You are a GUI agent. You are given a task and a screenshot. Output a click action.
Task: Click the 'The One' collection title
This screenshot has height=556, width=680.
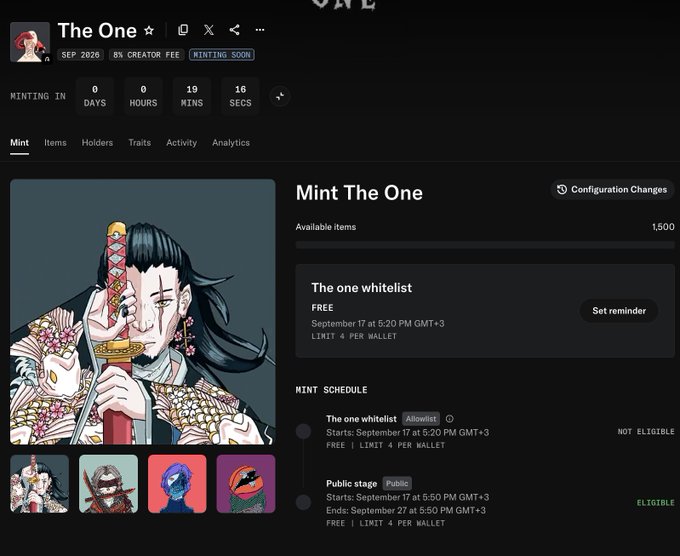(x=97, y=30)
